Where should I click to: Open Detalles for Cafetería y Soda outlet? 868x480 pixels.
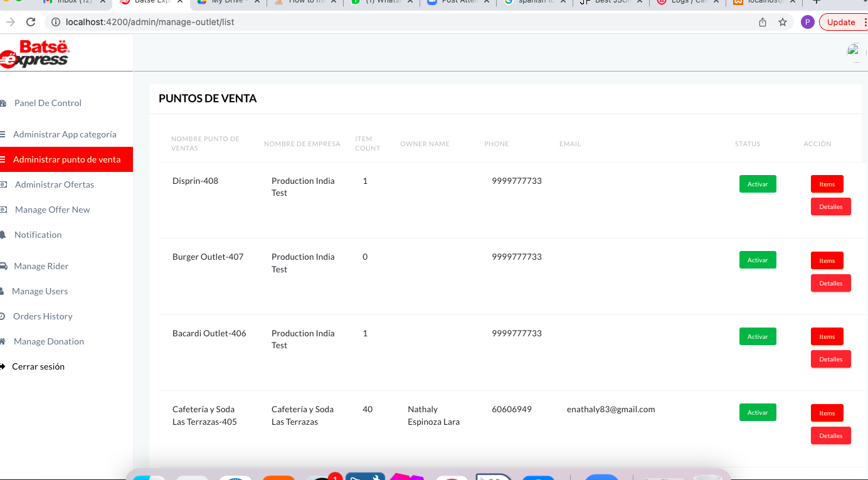tap(830, 435)
